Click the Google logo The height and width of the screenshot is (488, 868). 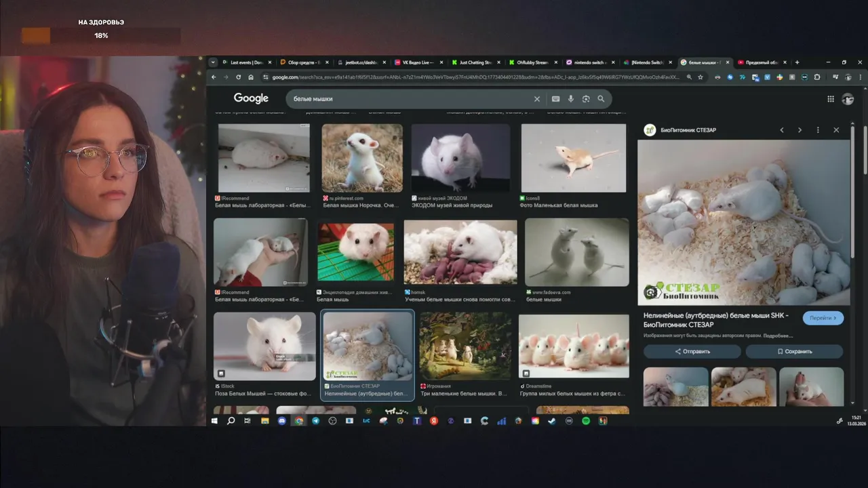[x=251, y=98]
